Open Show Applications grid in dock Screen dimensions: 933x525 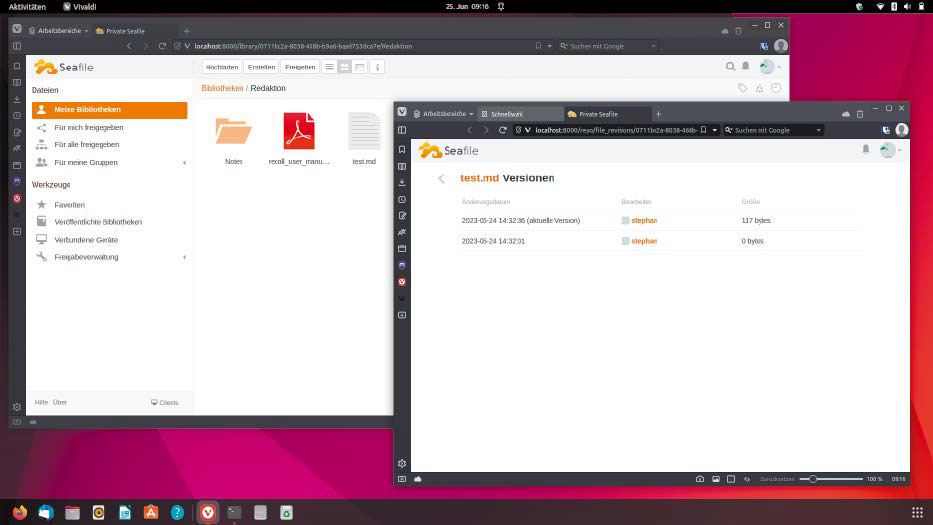point(917,512)
